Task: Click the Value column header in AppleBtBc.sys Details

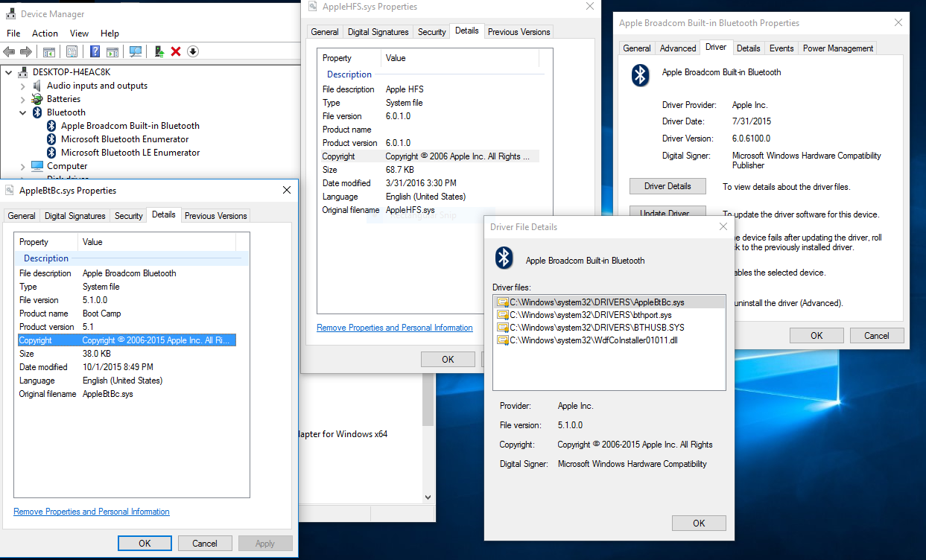Action: [x=156, y=242]
